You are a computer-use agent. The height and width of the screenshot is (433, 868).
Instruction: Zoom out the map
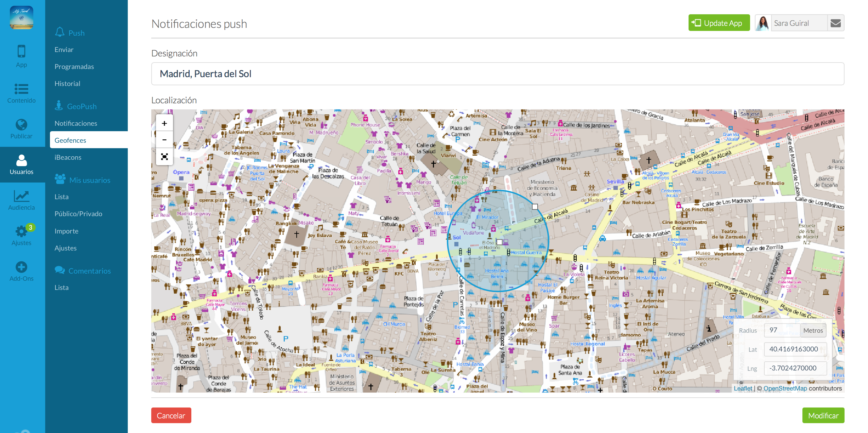pyautogui.click(x=164, y=140)
